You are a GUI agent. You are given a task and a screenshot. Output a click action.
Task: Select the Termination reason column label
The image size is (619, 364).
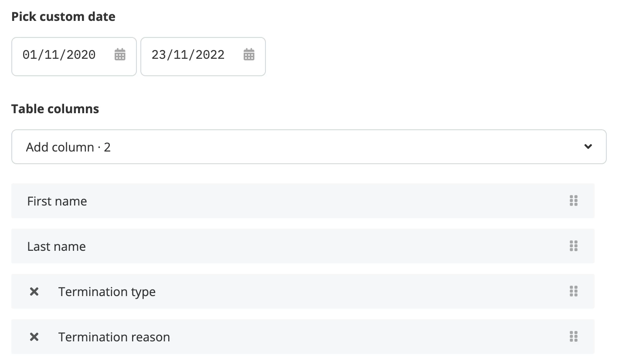point(114,337)
